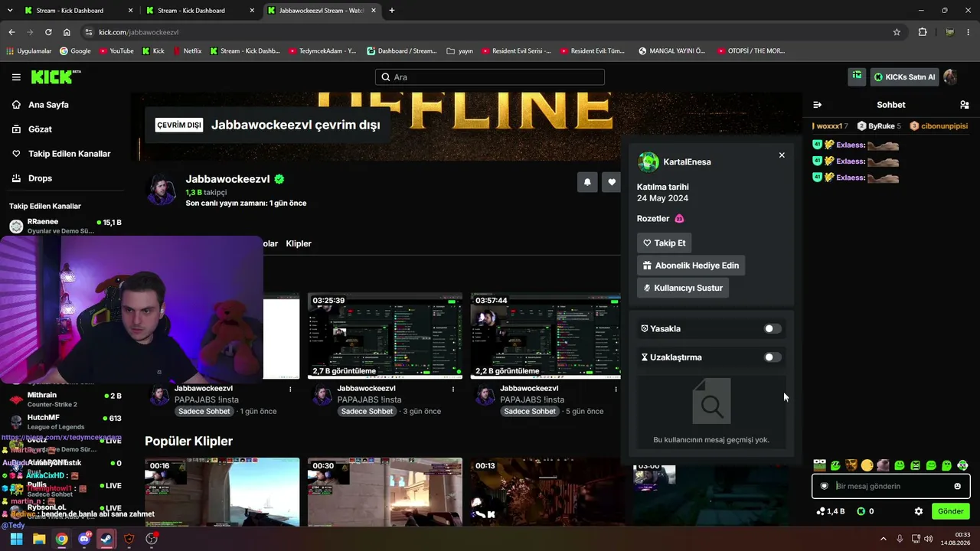Close the KartalEnesa user card
The image size is (980, 551).
(x=782, y=155)
